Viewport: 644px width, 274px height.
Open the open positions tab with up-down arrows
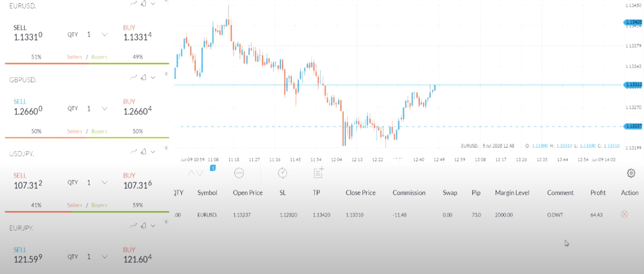click(x=195, y=173)
